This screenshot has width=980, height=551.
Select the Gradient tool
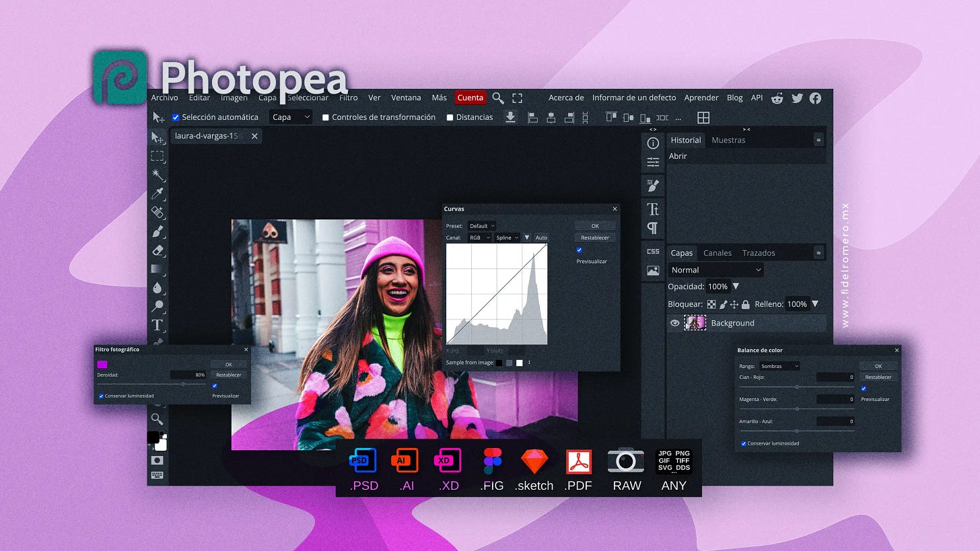tap(157, 269)
